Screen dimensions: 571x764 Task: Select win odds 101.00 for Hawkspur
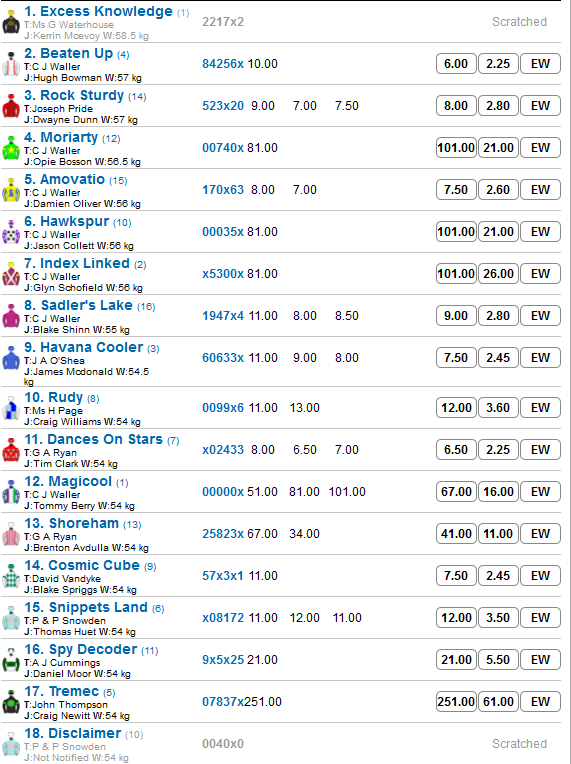click(x=456, y=231)
